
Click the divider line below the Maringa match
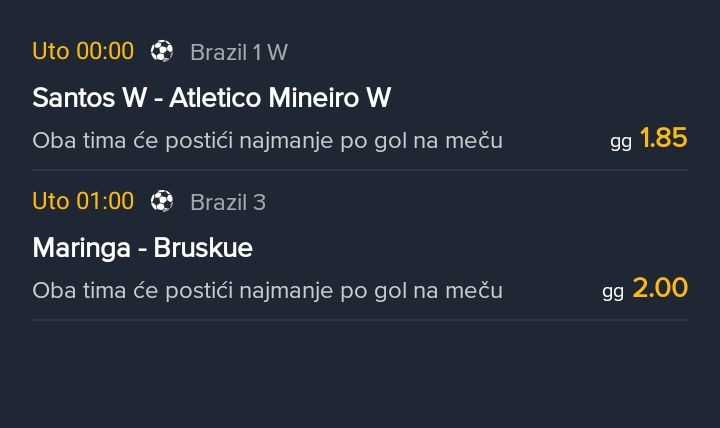pos(360,320)
